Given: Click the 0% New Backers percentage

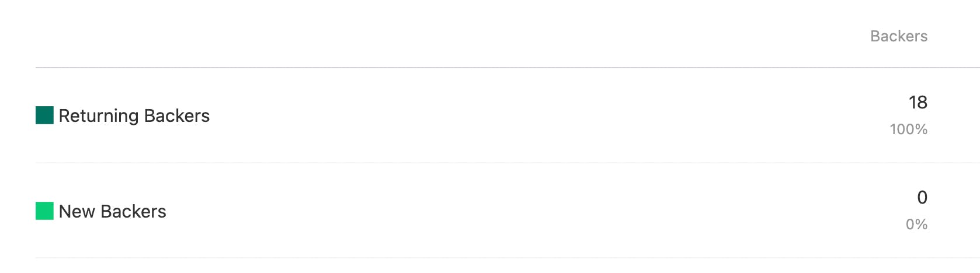Looking at the screenshot, I should point(916,225).
